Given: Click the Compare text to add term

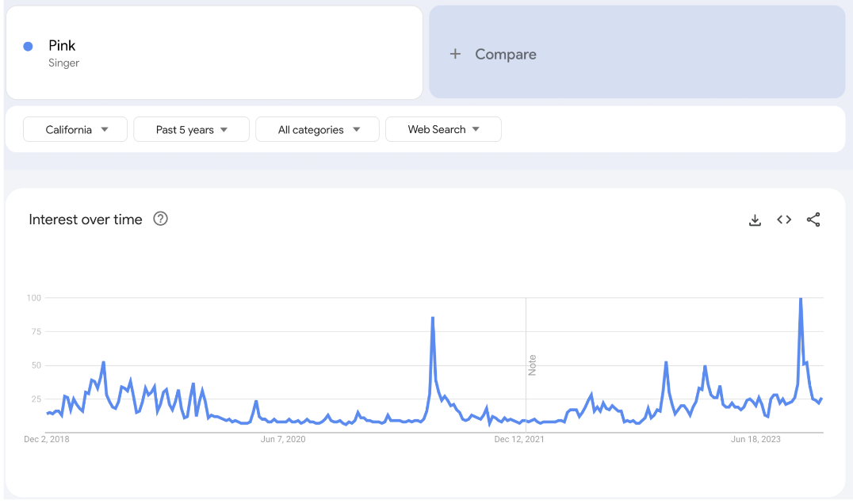Looking at the screenshot, I should [x=506, y=54].
